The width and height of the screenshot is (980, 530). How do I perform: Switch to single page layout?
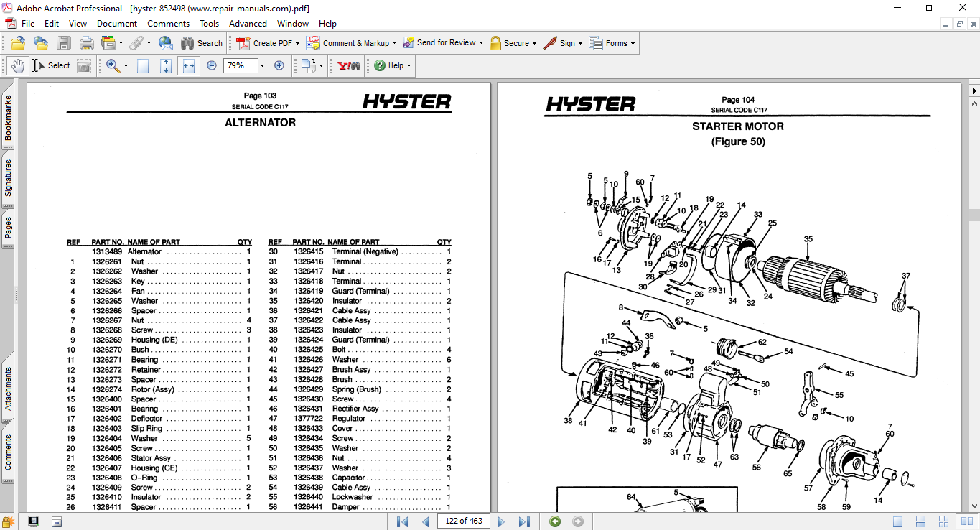[897, 521]
